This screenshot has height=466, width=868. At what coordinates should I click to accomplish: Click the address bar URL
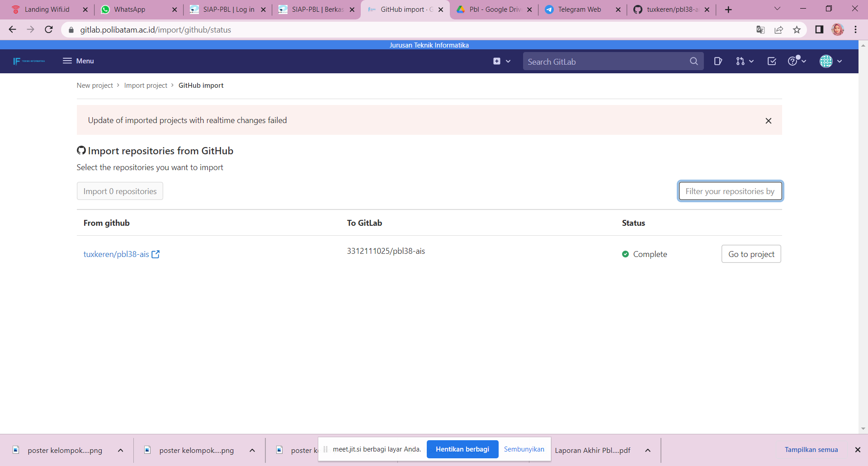click(x=156, y=30)
